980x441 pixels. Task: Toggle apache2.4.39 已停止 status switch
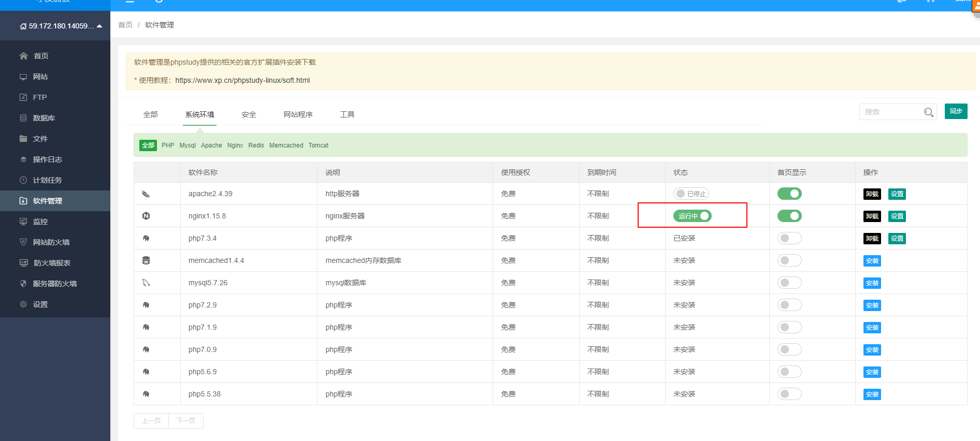pos(691,194)
